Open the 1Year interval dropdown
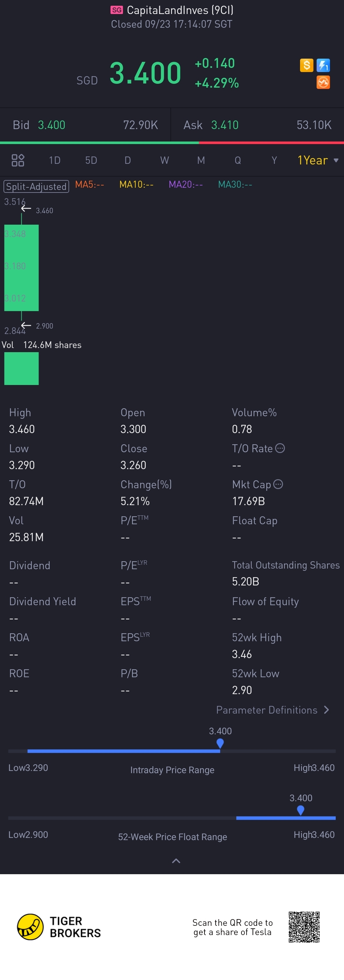This screenshot has width=344, height=980. (x=317, y=160)
